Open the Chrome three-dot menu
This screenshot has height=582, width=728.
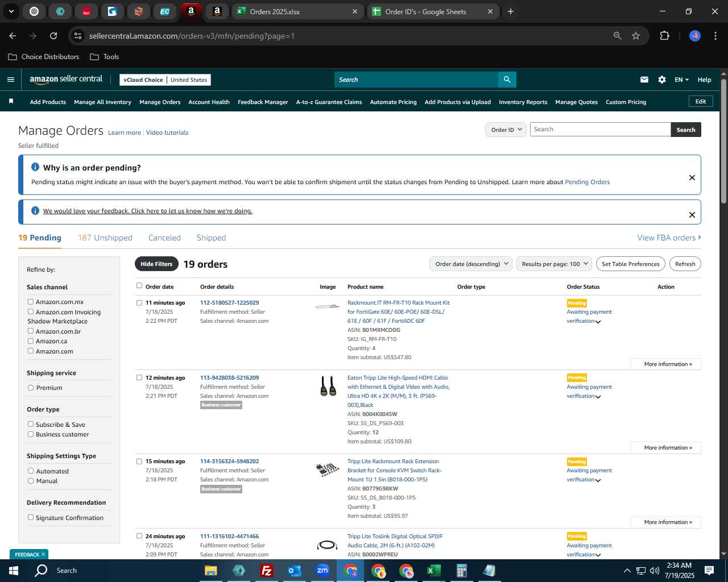(714, 36)
